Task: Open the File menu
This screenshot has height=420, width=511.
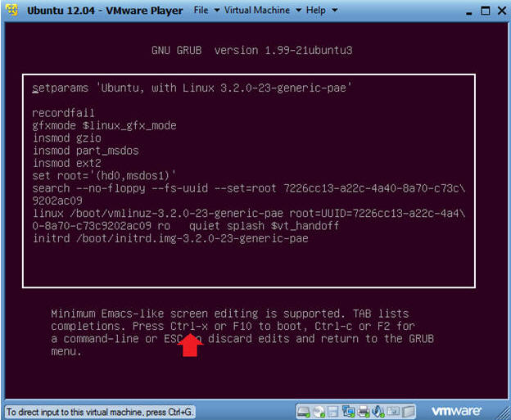Action: click(x=201, y=10)
